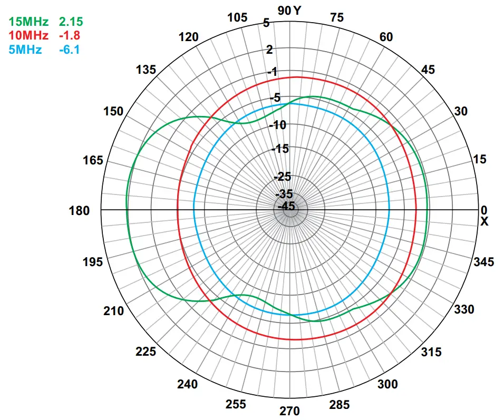Viewport: 504px width, 420px height.
Task: Click the 0 degree axis label
Action: [x=484, y=210]
